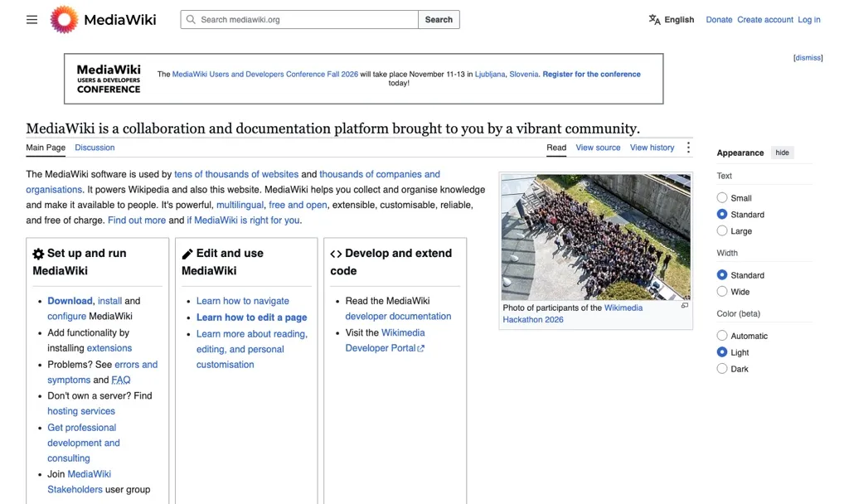Open Learn how to navigate

click(x=243, y=301)
